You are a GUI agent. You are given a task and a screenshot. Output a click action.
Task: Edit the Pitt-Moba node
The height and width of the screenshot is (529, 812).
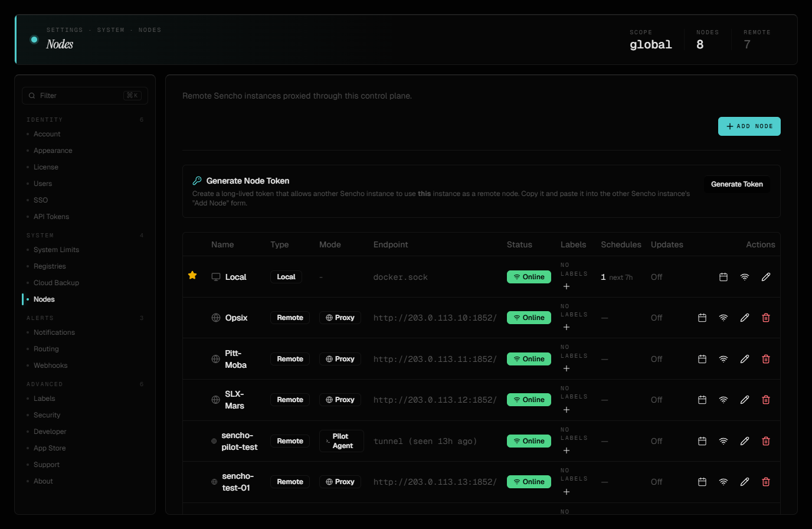pyautogui.click(x=745, y=359)
